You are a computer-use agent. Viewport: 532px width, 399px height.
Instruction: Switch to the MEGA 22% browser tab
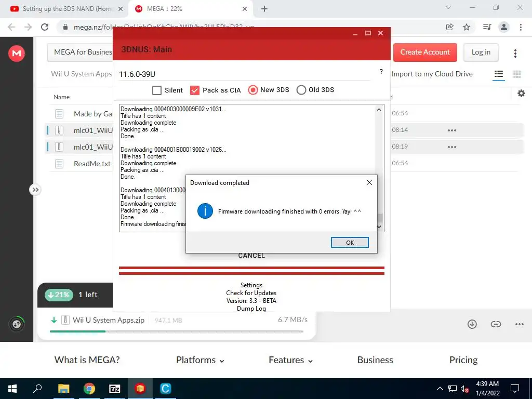190,9
